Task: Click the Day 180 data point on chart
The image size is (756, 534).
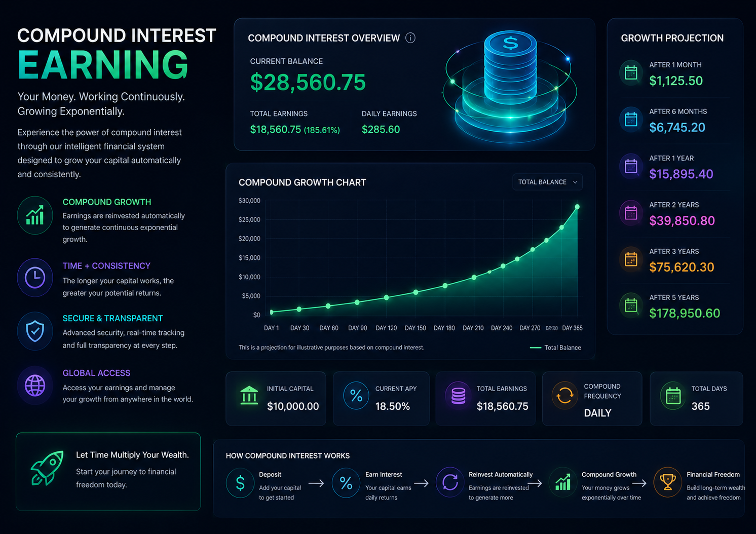Action: [x=445, y=286]
